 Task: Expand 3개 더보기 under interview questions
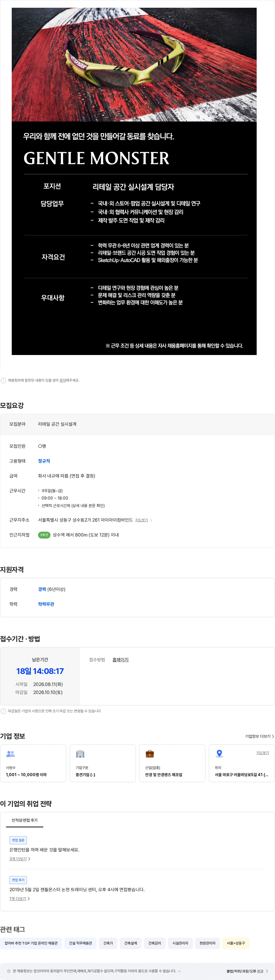click(x=20, y=859)
